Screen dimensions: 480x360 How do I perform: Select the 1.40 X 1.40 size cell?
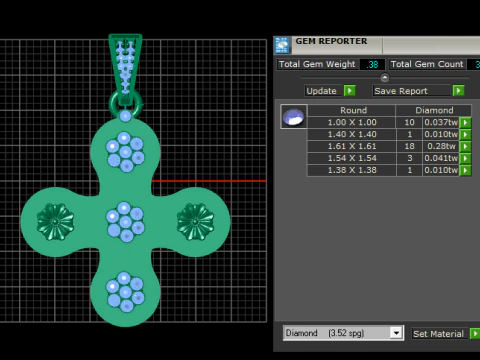(x=352, y=134)
